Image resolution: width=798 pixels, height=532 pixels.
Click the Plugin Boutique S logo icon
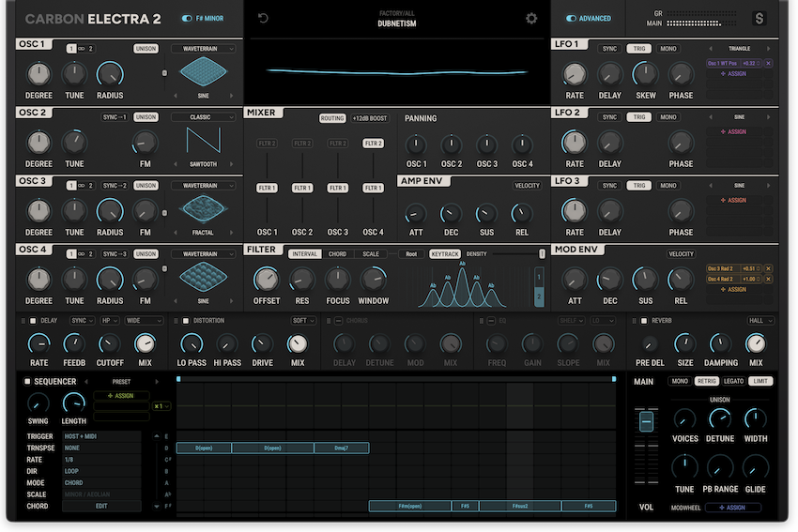[x=760, y=19]
